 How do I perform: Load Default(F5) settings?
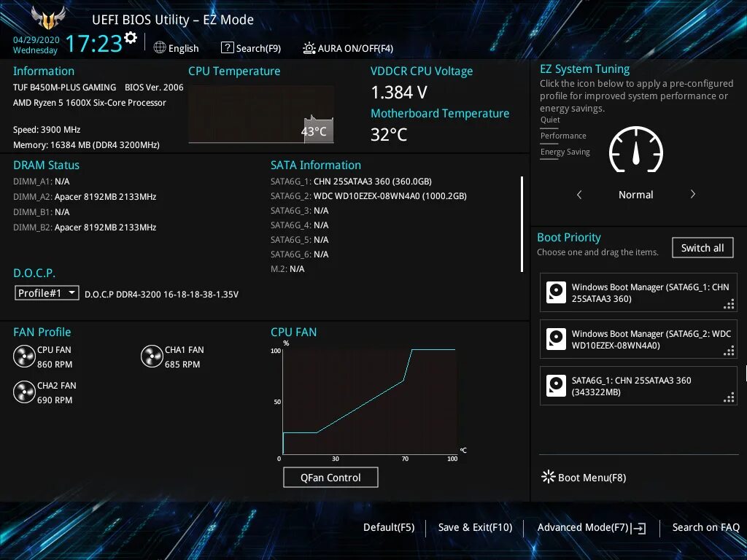[x=389, y=527]
